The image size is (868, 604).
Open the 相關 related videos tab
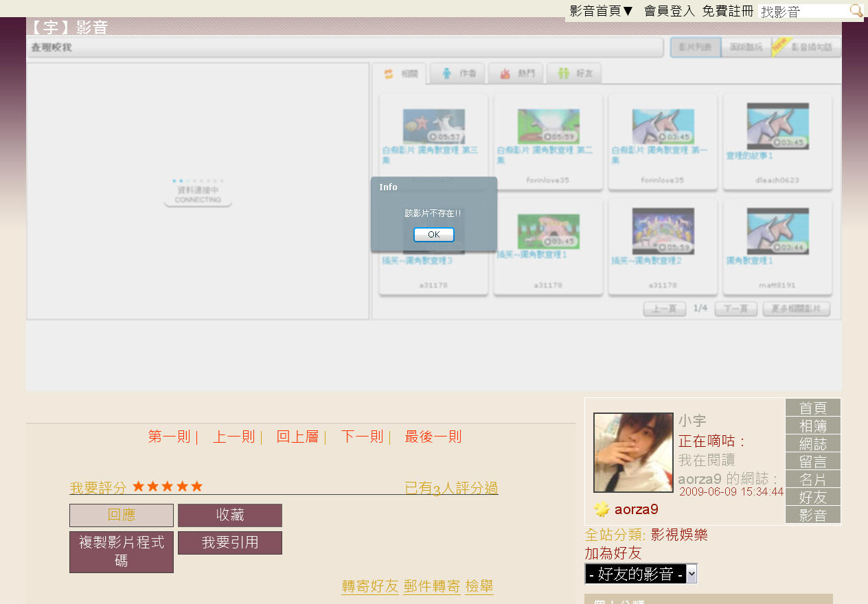click(400, 74)
